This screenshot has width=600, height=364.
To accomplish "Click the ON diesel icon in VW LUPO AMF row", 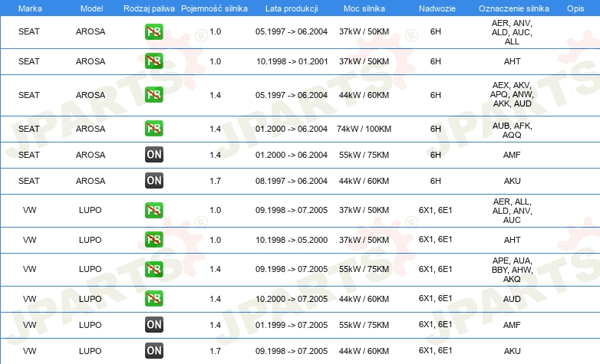I will coord(154,325).
